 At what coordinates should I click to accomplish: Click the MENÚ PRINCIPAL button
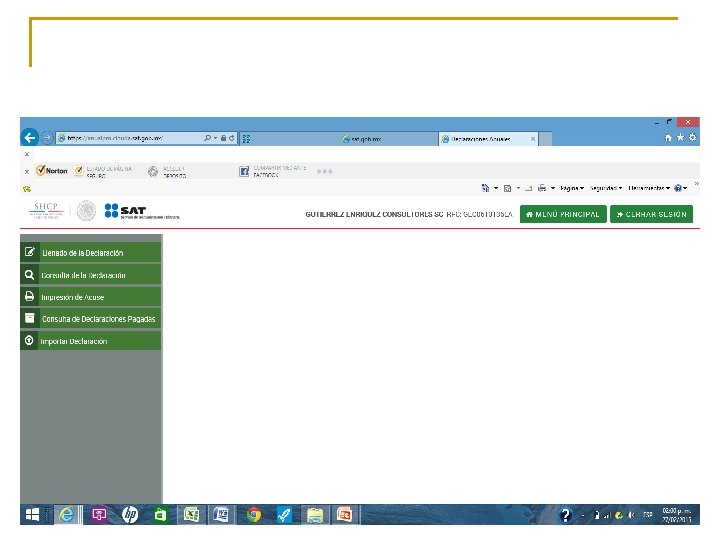pyautogui.click(x=563, y=214)
